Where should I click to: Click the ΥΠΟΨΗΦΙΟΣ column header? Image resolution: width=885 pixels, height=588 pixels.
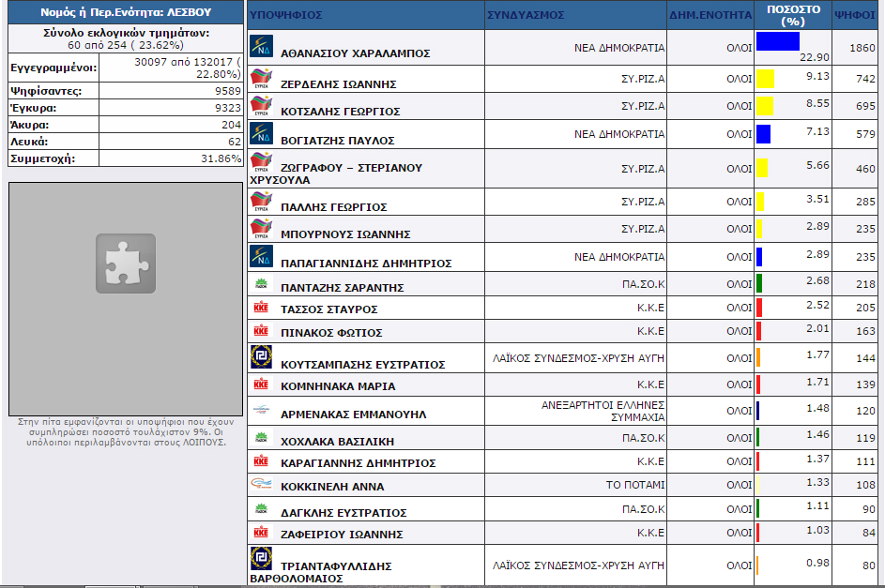286,16
